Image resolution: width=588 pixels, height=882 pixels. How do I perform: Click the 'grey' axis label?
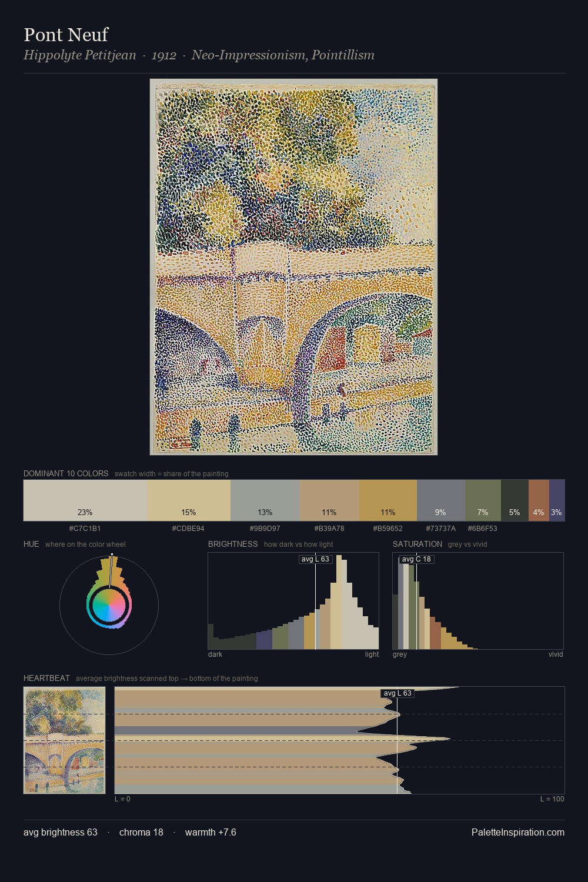pyautogui.click(x=400, y=654)
